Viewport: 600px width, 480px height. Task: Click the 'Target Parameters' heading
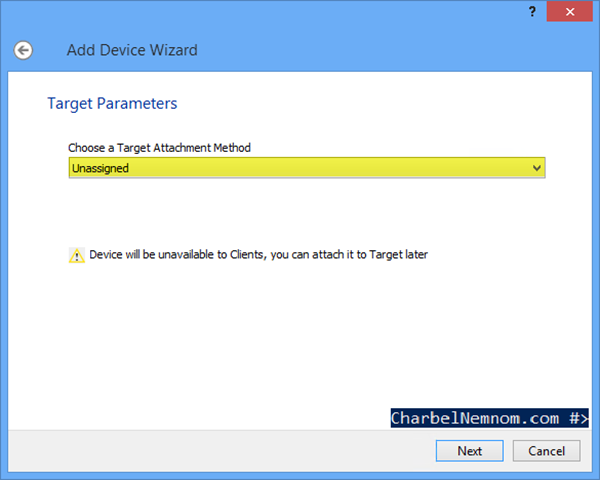point(112,103)
